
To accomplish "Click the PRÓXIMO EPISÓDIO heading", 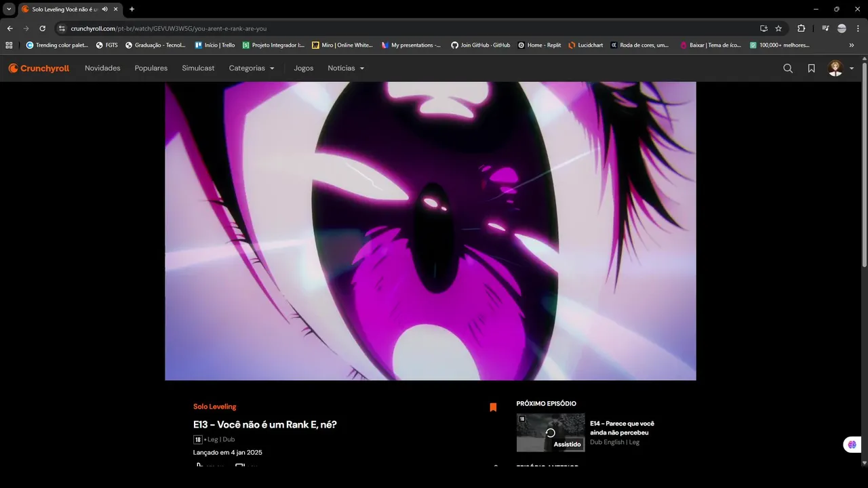I will click(x=547, y=403).
